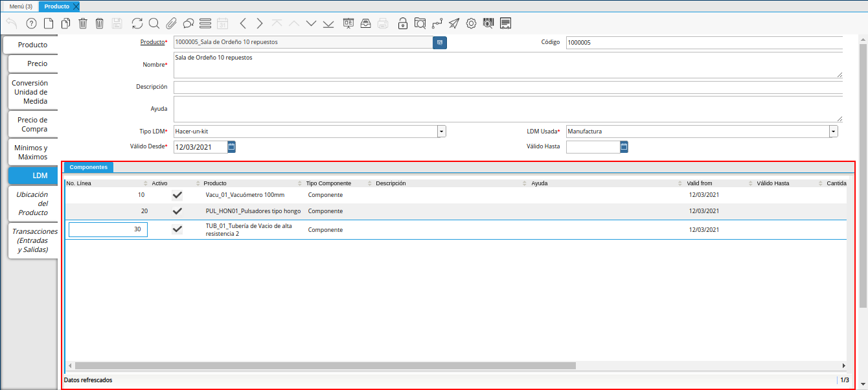Click the Componentes tab header

coord(89,167)
